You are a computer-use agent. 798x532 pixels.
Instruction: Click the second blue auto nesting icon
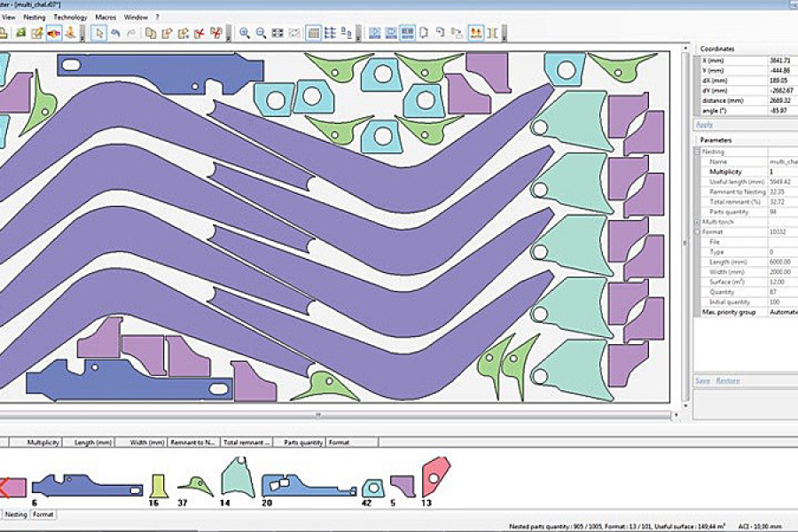pos(391,33)
